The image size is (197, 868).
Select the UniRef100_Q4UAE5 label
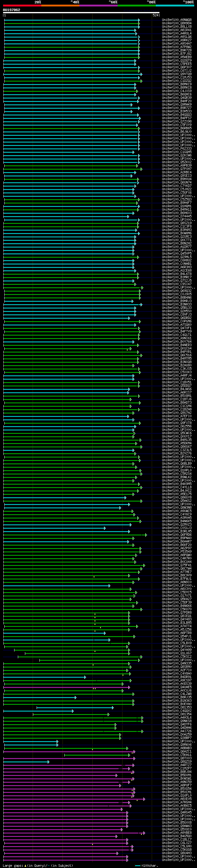[x=177, y=687]
